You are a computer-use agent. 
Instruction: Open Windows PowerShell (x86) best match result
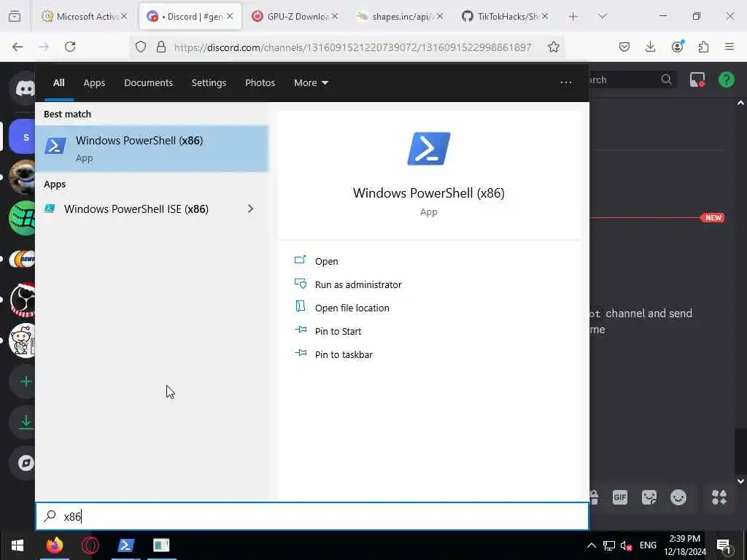152,149
